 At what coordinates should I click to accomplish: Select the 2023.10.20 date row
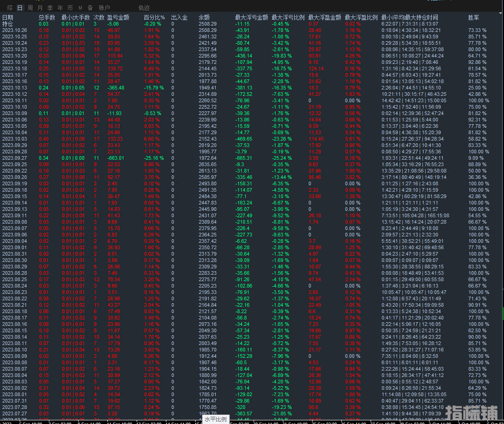tap(15, 56)
